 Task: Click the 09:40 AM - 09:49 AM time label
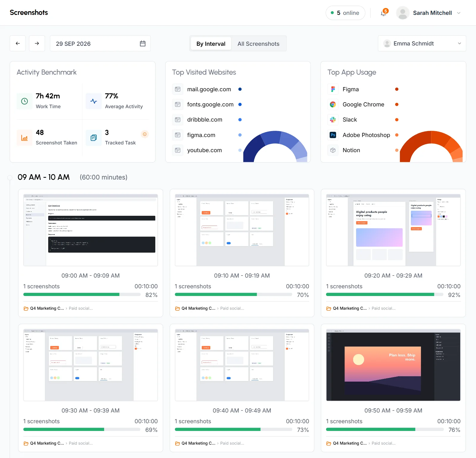242,411
